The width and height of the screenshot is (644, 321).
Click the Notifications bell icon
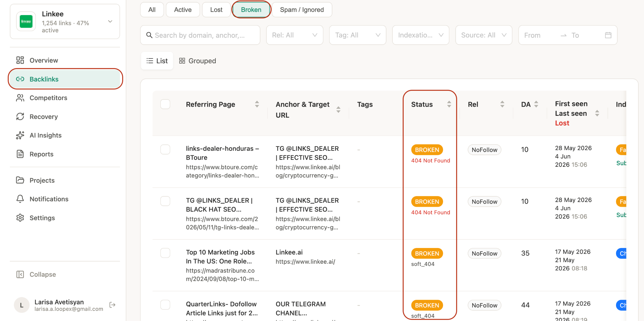click(20, 199)
